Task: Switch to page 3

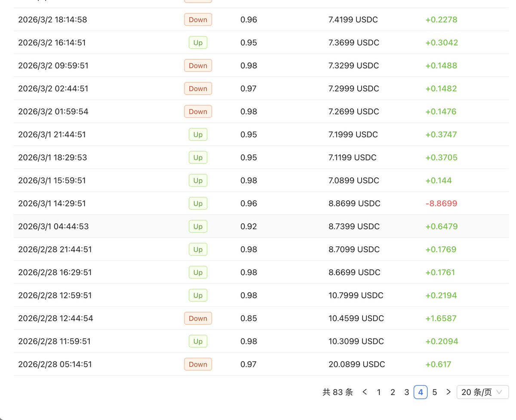Action: click(407, 392)
